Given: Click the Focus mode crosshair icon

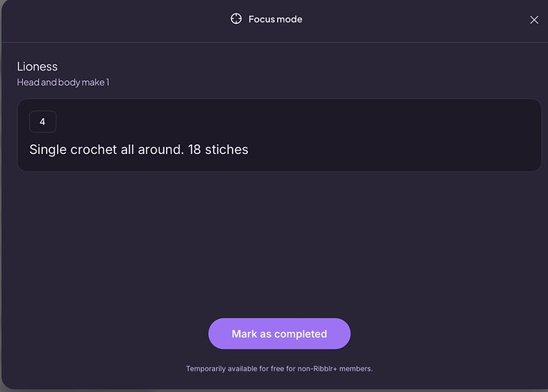Looking at the screenshot, I should 236,19.
